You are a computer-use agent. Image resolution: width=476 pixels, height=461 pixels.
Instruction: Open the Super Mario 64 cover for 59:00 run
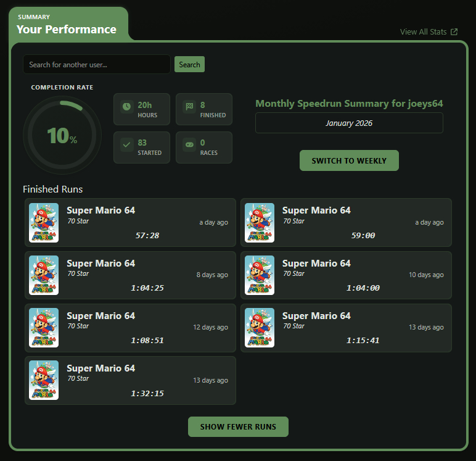260,222
